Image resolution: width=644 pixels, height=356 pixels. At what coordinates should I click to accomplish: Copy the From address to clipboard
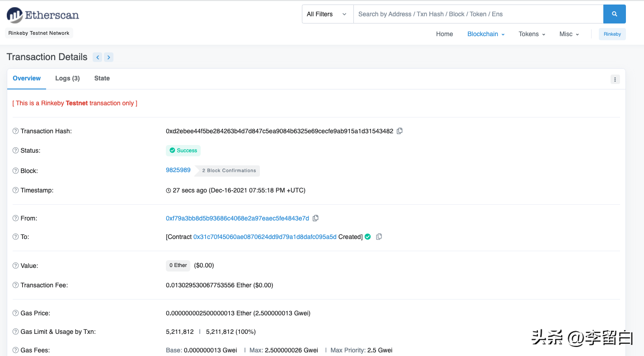point(315,218)
